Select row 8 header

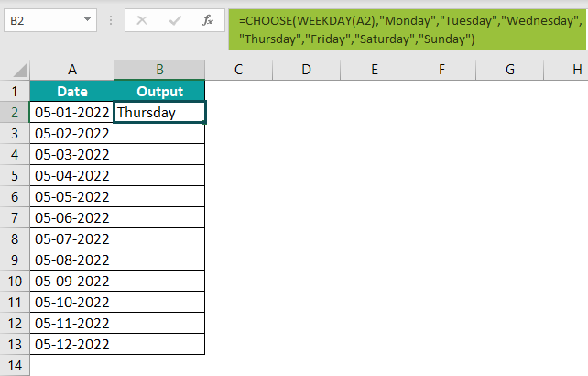(15, 238)
